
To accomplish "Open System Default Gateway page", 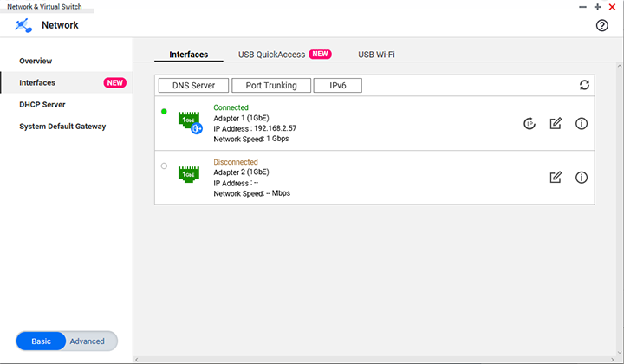I will 62,127.
